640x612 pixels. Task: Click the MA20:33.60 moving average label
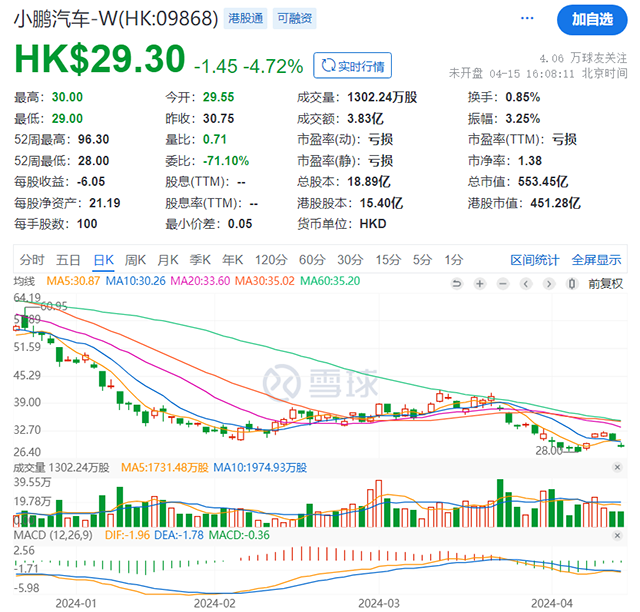click(200, 281)
